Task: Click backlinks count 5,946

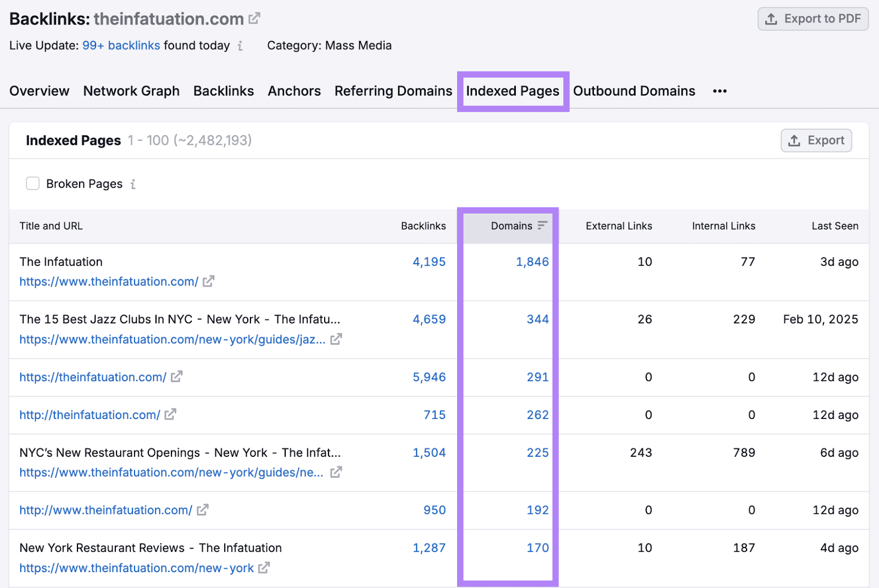Action: coord(429,377)
